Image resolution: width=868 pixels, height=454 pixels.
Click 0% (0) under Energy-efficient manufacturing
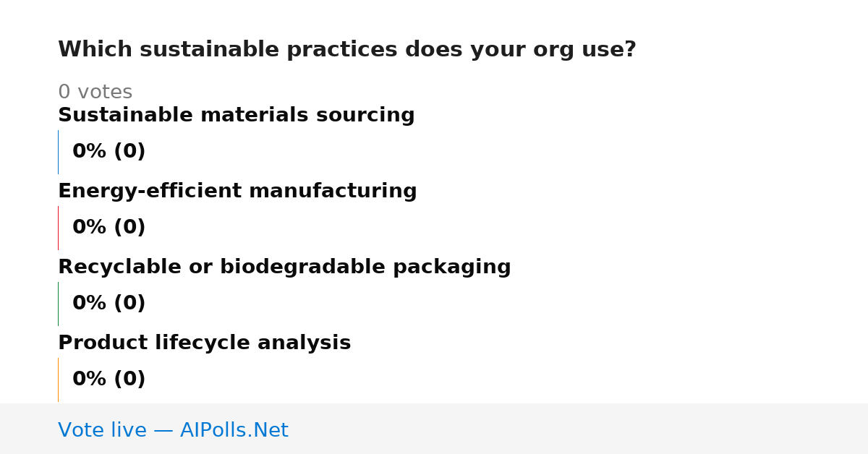click(109, 228)
